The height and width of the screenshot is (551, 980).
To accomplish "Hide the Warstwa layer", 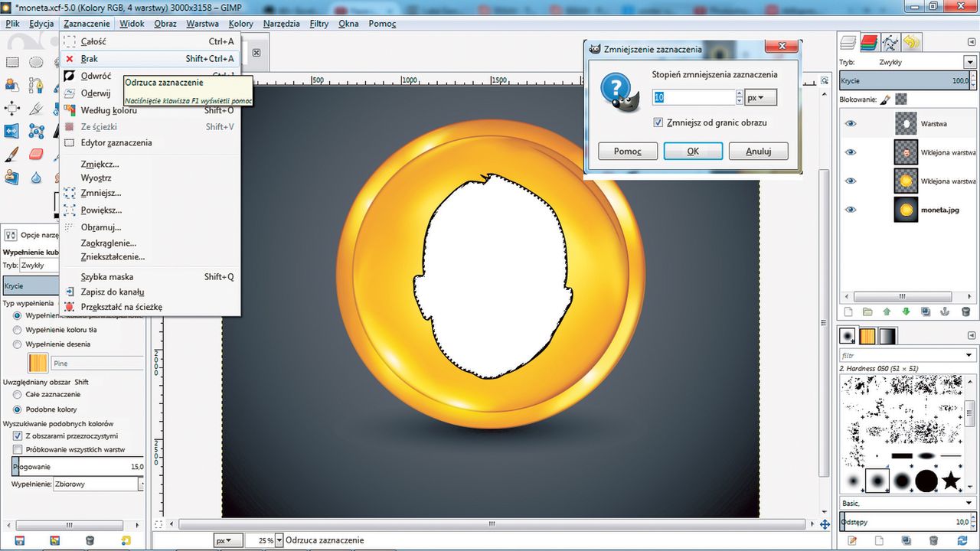I will pyautogui.click(x=851, y=123).
